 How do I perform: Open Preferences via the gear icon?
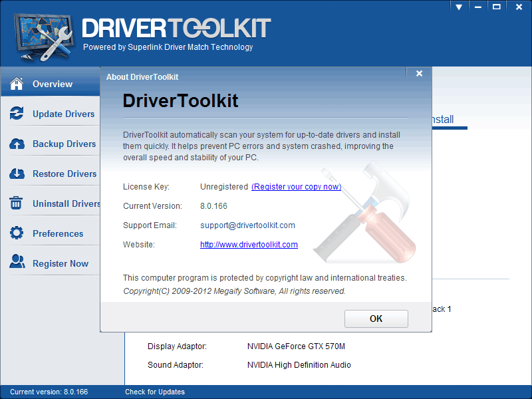pos(17,233)
